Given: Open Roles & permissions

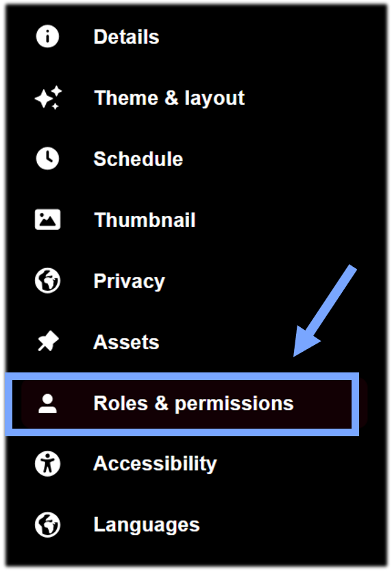Looking at the screenshot, I should click(x=193, y=403).
